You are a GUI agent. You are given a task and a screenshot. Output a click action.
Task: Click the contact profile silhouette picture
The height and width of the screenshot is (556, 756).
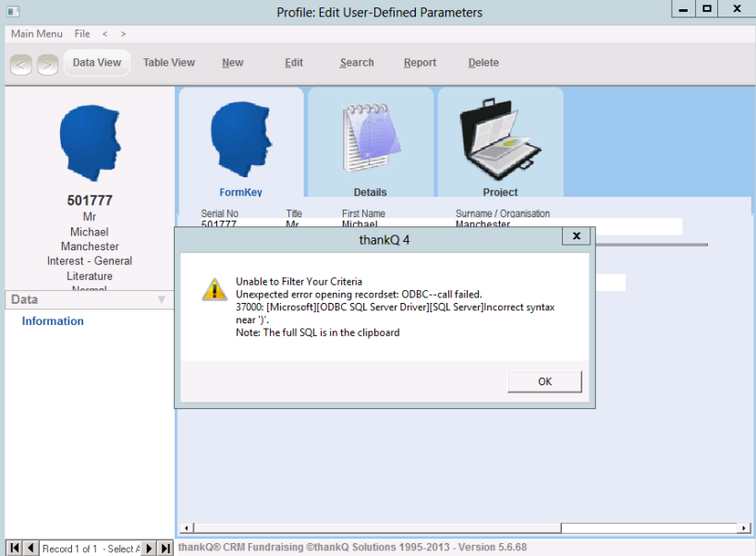tap(89, 141)
